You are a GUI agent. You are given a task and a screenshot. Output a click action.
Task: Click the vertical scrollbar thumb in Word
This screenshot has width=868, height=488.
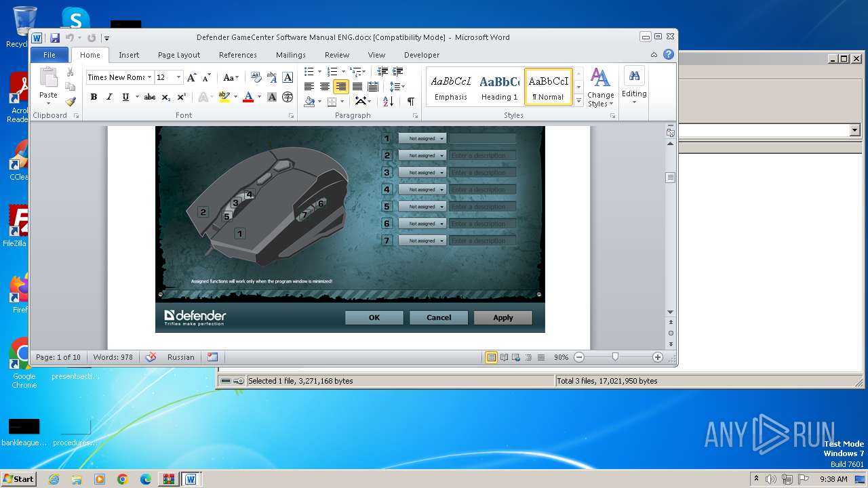click(671, 178)
